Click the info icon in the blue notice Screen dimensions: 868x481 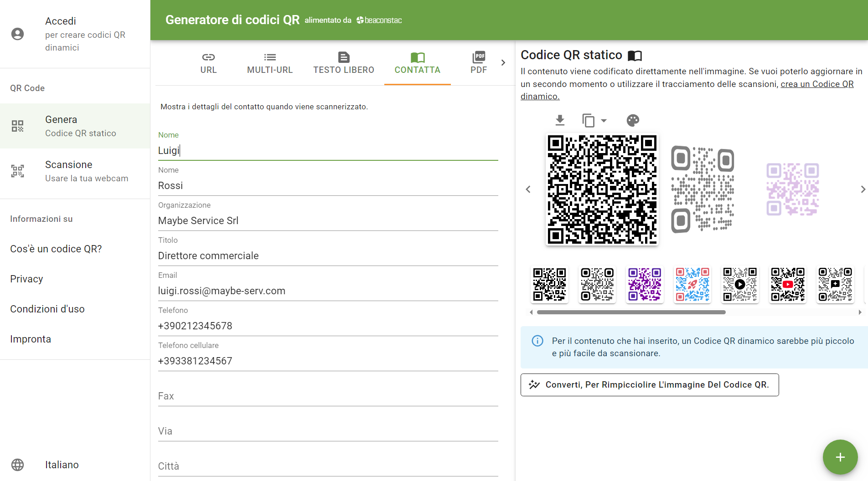[537, 341]
